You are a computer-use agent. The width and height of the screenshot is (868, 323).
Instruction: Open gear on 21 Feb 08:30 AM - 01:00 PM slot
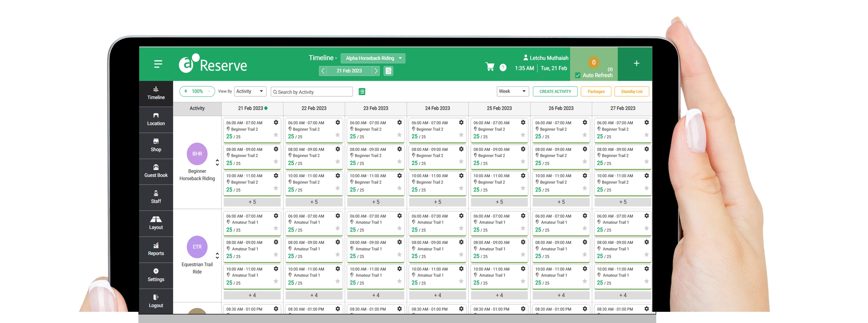pos(276,309)
